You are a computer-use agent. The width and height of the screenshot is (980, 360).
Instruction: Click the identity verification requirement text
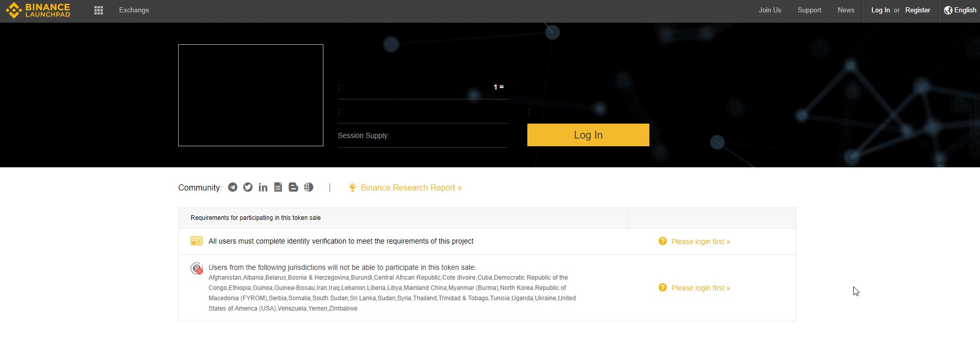tap(341, 241)
